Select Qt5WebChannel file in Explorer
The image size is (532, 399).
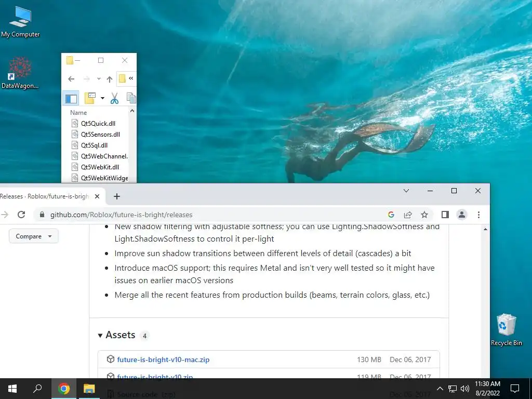[104, 156]
